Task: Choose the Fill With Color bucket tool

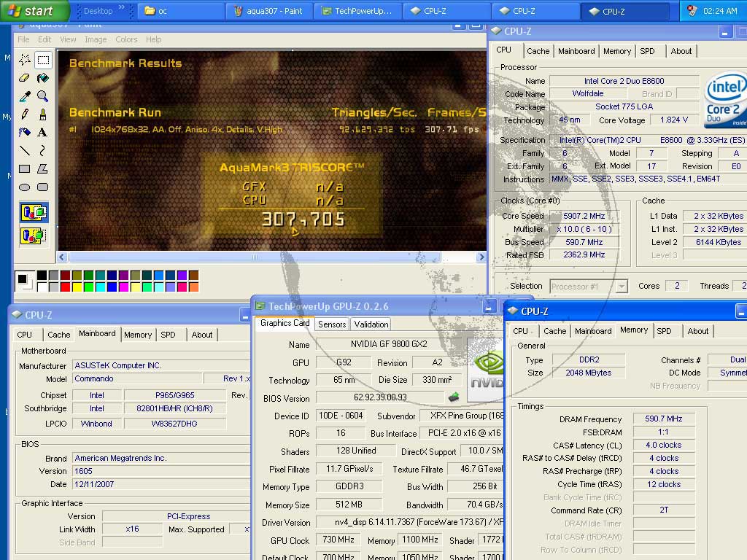Action: [43, 77]
